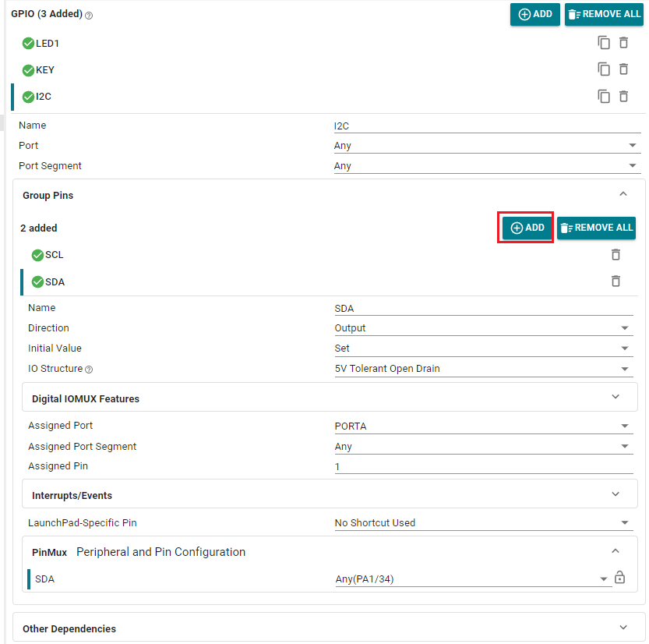Screen dimensions: 649x644
Task: Remove the SCL pin with trash icon
Action: coord(615,255)
